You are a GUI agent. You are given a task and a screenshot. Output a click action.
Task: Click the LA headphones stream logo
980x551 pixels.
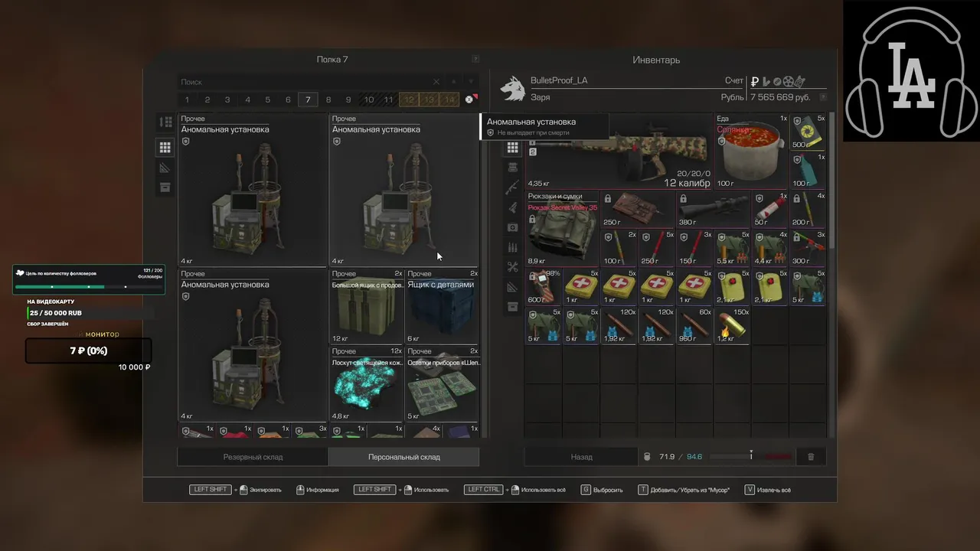911,70
